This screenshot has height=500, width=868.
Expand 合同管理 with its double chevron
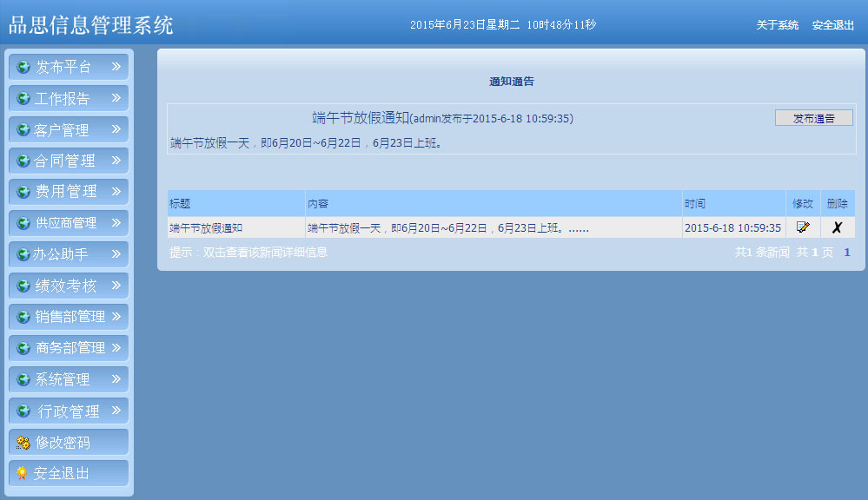(x=116, y=161)
